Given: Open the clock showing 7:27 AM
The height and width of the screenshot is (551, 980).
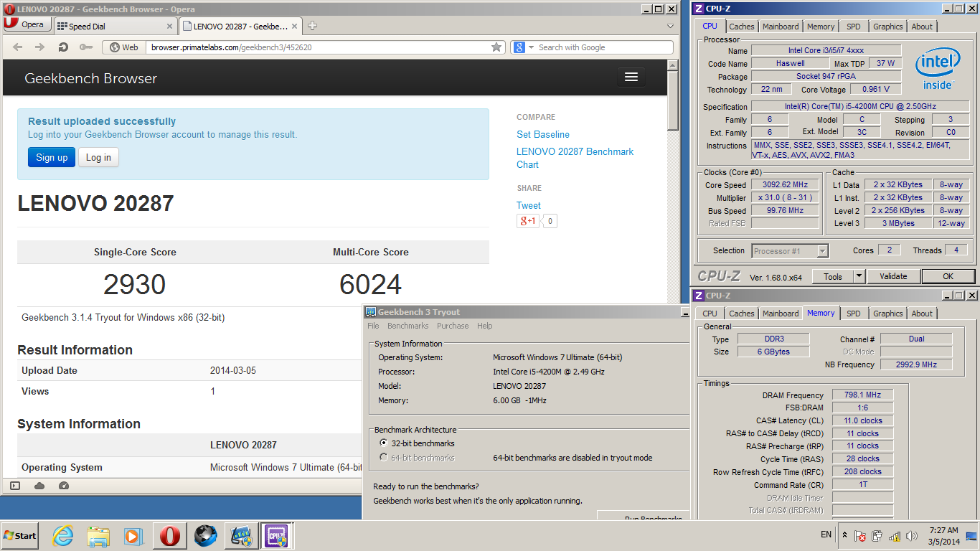Looking at the screenshot, I should pos(943,536).
